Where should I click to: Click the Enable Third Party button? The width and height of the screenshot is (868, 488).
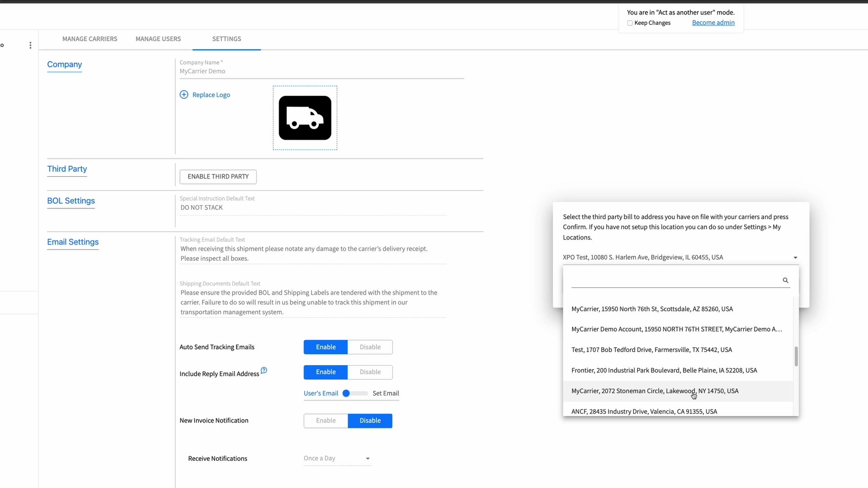pos(218,177)
